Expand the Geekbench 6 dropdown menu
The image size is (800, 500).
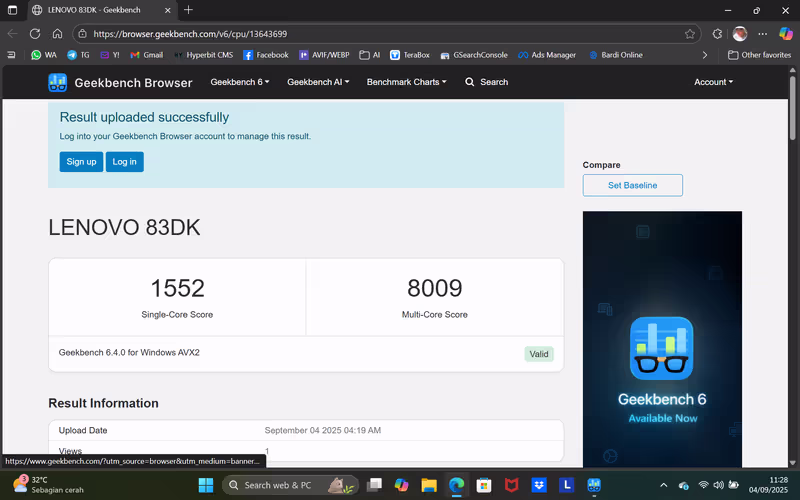coord(239,82)
